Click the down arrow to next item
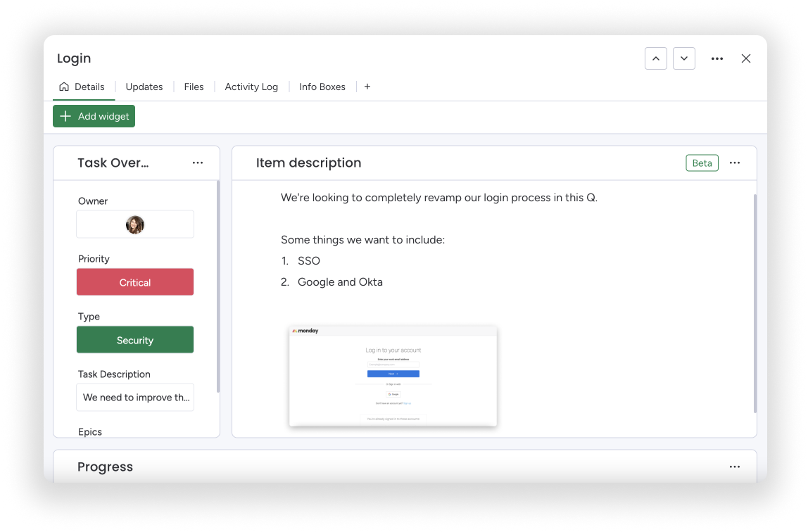The height and width of the screenshot is (532, 808). pyautogui.click(x=683, y=58)
